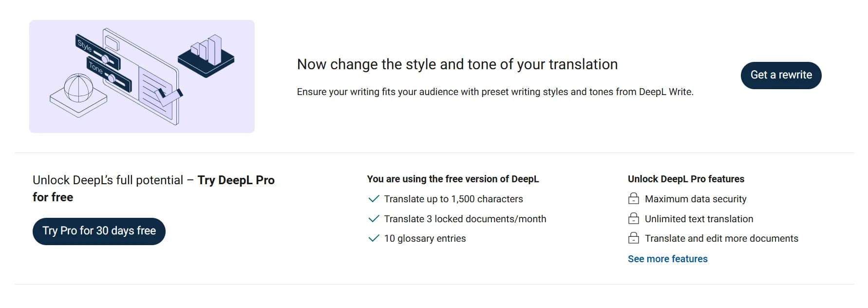This screenshot has height=308, width=868.
Task: Click the Get a rewrite button
Action: [781, 75]
